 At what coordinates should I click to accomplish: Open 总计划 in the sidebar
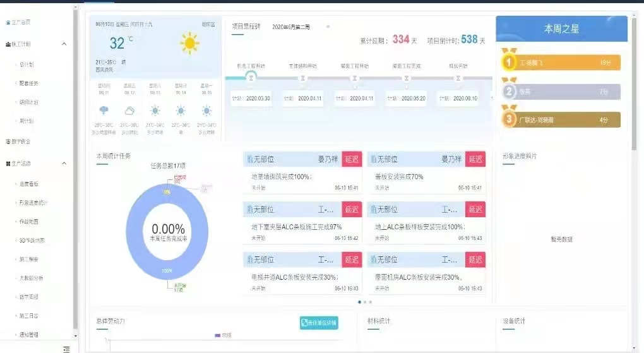tap(27, 64)
